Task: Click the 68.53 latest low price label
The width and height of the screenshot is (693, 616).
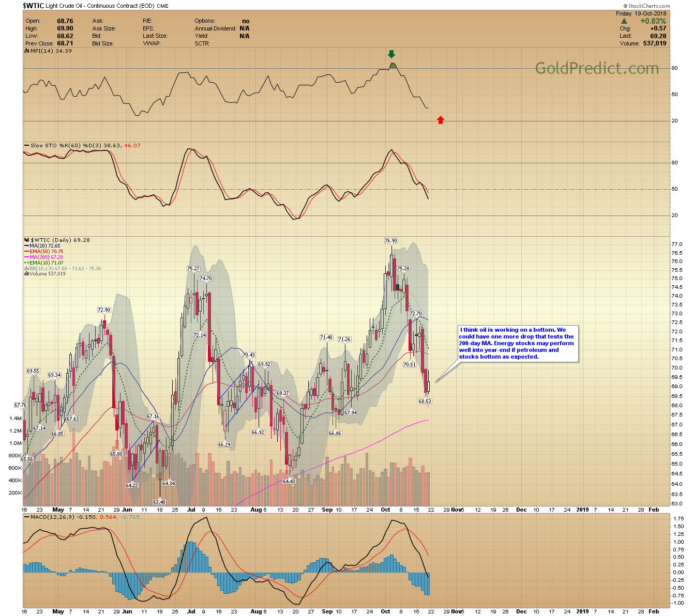Action: pyautogui.click(x=425, y=402)
